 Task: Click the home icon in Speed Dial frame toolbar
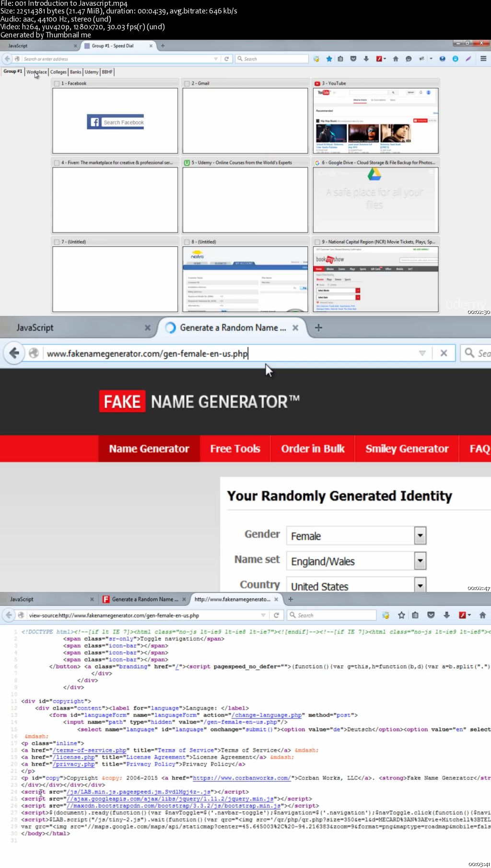coord(396,59)
